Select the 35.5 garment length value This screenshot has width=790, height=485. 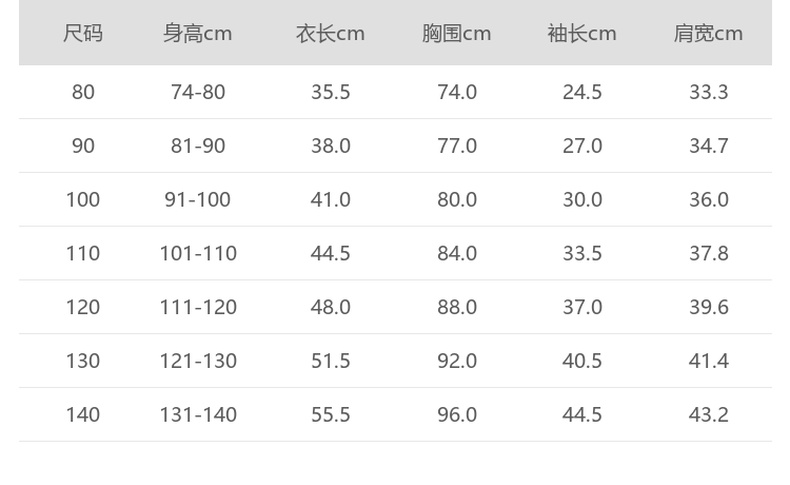pos(330,92)
